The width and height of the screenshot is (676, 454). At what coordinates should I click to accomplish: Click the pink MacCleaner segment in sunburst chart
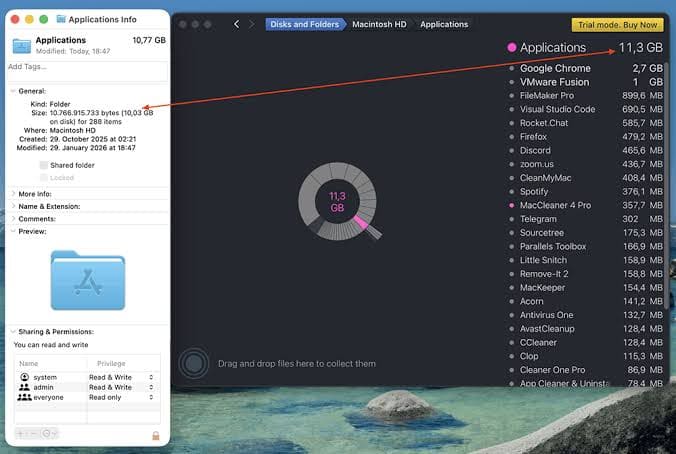click(361, 222)
